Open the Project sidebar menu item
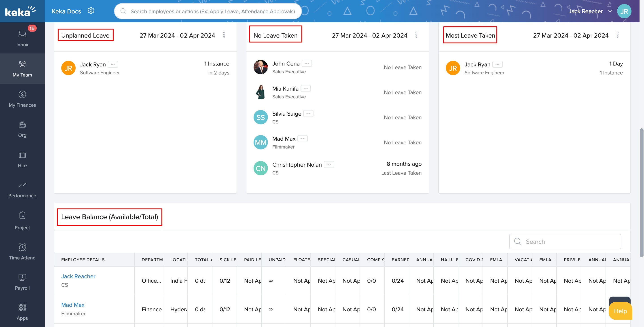 [22, 221]
